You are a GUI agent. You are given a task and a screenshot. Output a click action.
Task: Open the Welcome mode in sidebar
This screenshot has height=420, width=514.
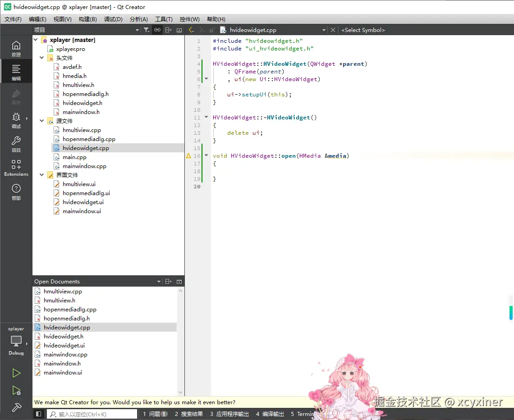(16, 48)
